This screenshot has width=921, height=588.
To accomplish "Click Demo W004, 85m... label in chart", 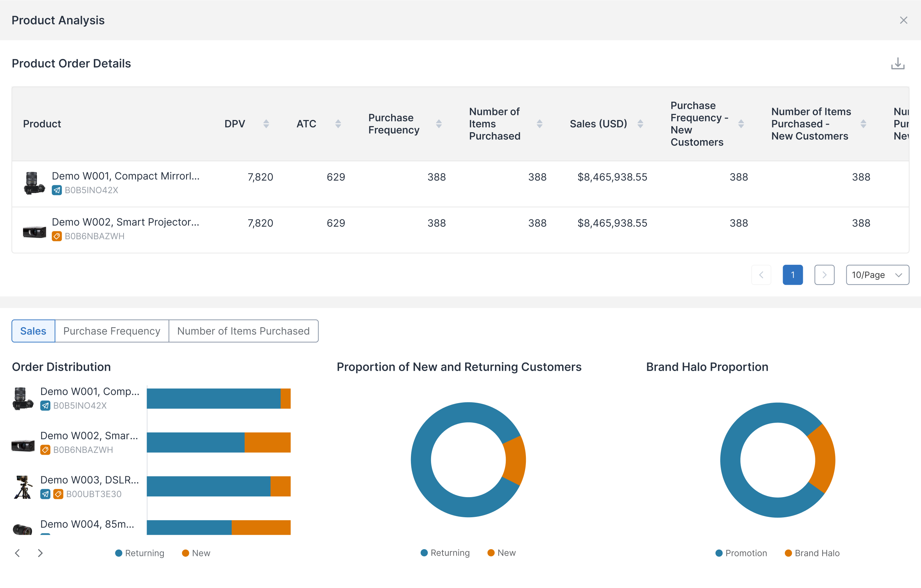I will point(87,524).
